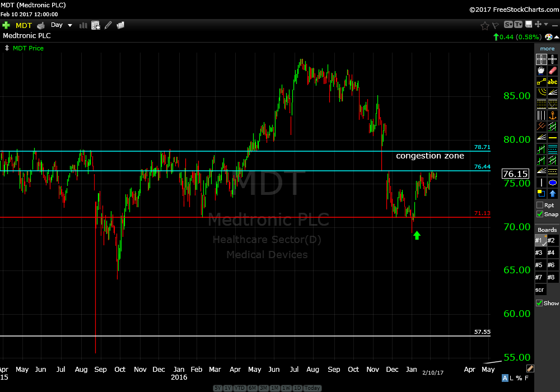Enable the Rpt checkbox
The height and width of the screenshot is (392, 560).
tap(539, 205)
